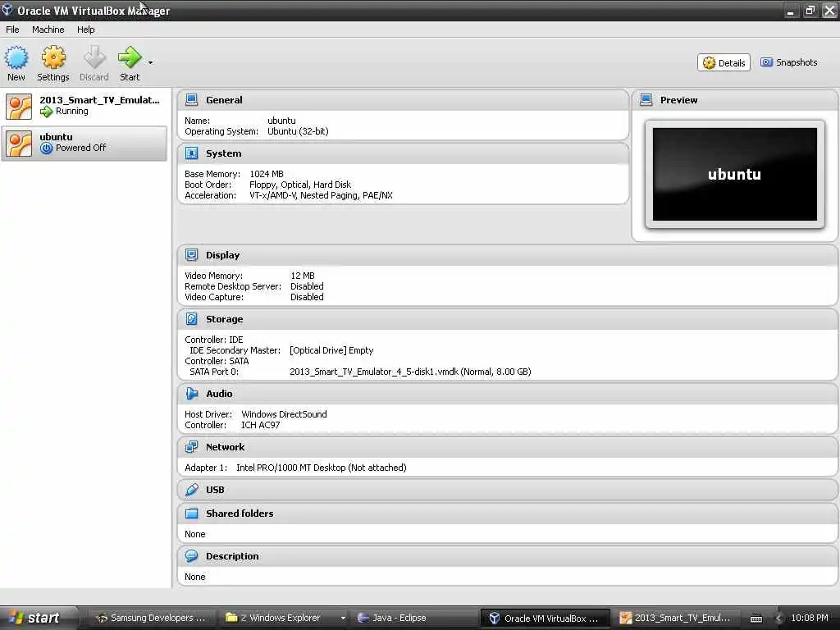840x630 pixels.
Task: Click the Storage section disk icon
Action: [191, 319]
